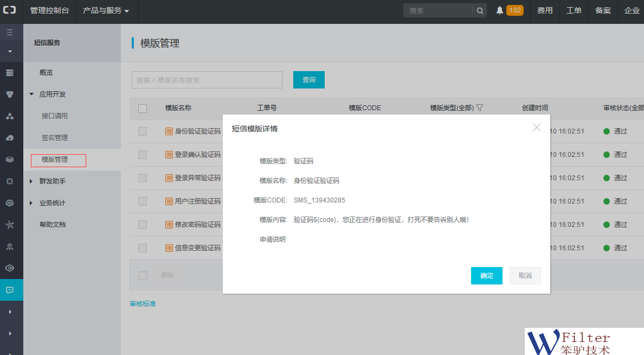
Task: Open the 审核标准 link below the table
Action: pos(143,304)
